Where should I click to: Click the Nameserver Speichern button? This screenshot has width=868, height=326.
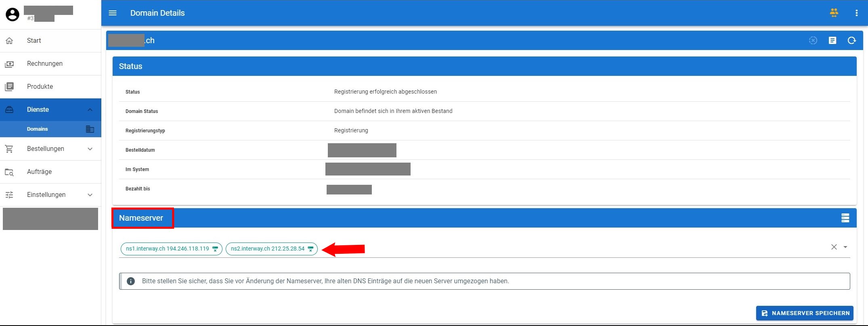(x=805, y=313)
